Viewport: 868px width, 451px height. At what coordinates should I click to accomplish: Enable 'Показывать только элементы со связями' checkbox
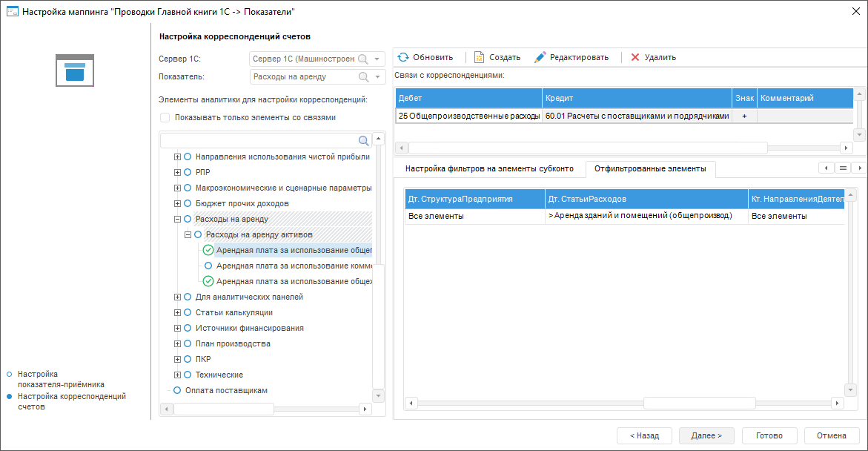[x=165, y=117]
